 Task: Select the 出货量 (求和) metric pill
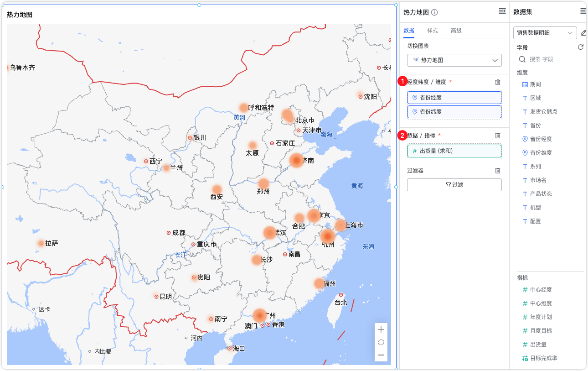[x=454, y=151]
